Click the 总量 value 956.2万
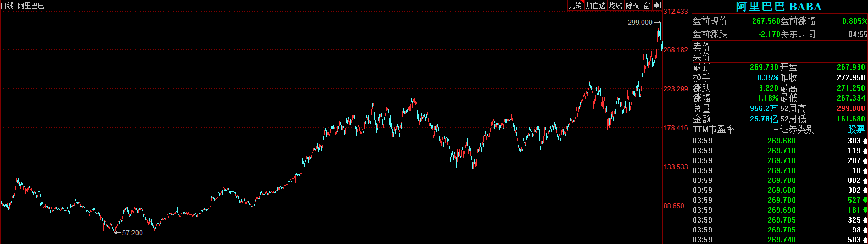The width and height of the screenshot is (868, 244). [764, 109]
